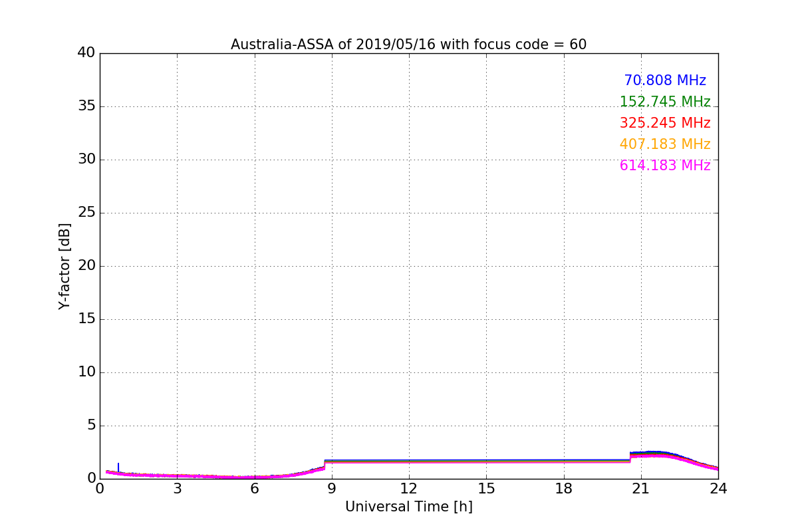
Task: Click the y-axis tick label 20
Action: (86, 265)
